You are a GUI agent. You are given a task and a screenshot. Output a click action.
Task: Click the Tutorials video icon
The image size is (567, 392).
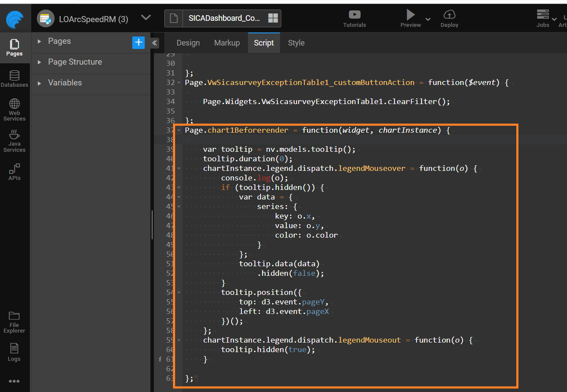[x=355, y=15]
